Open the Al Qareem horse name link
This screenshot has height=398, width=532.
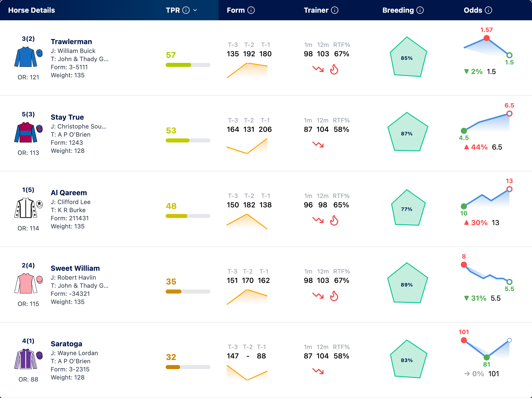pos(69,193)
